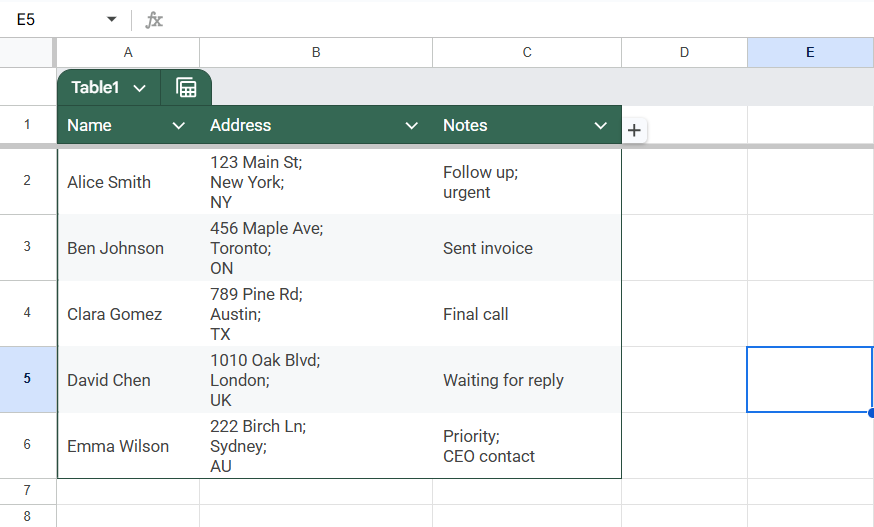Select the 1010 Oak Blvd address cell
The image size is (874, 527).
point(316,380)
